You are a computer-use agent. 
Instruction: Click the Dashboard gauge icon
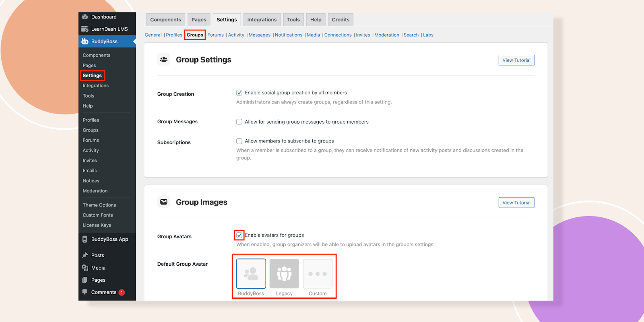[85, 17]
